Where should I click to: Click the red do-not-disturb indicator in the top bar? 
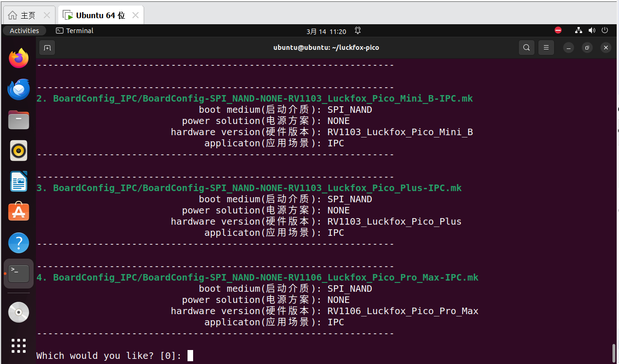(558, 30)
